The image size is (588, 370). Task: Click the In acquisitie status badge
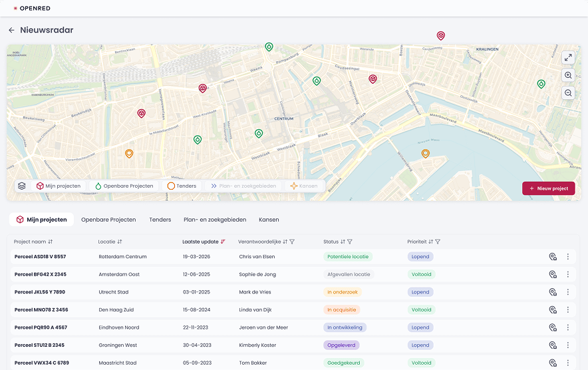point(342,309)
